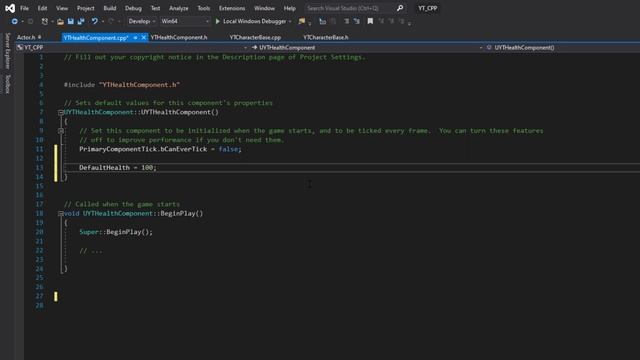Click the search magnifier icon
The height and width of the screenshot is (360, 640).
point(400,8)
